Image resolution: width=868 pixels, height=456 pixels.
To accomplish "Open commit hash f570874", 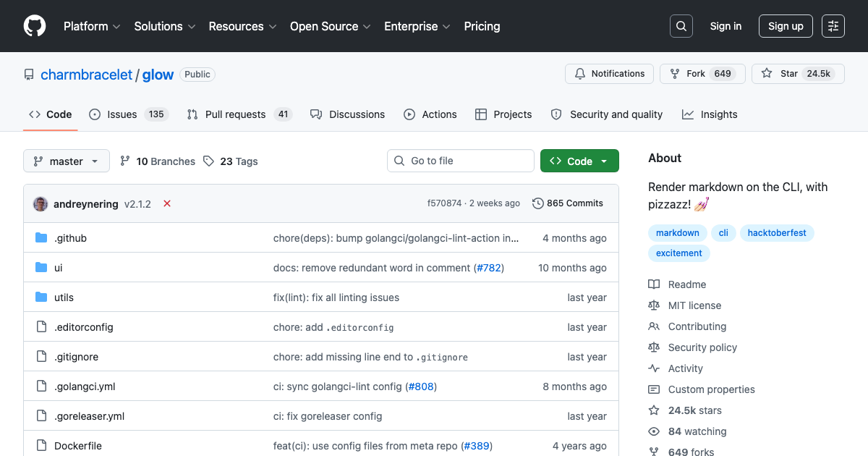I will click(444, 203).
